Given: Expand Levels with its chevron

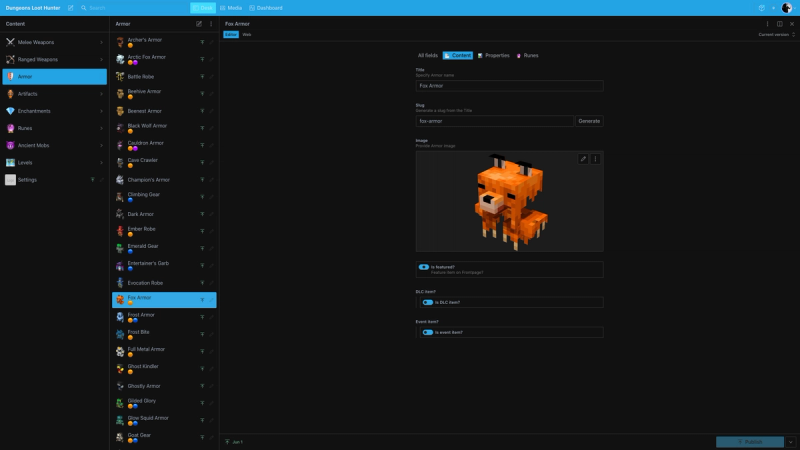Looking at the screenshot, I should 101,162.
